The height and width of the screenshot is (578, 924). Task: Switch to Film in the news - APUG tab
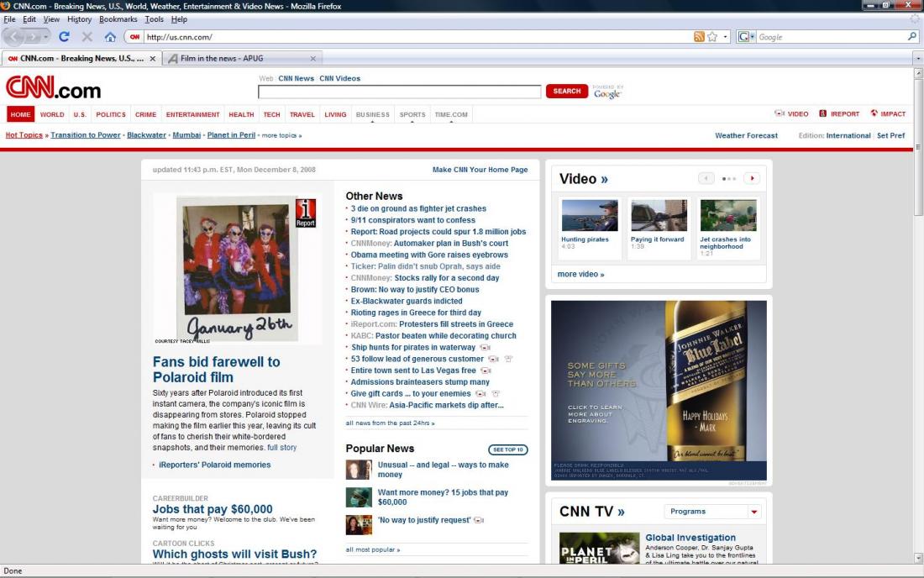click(x=242, y=58)
